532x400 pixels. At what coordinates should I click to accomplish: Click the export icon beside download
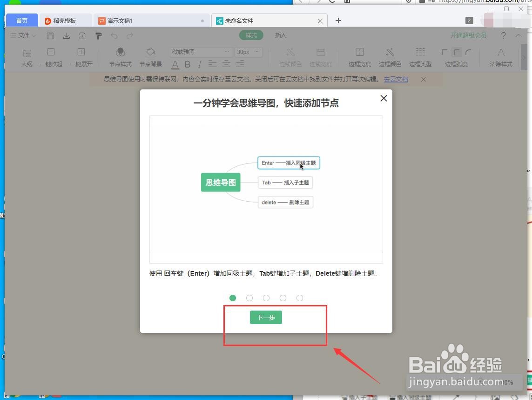pos(82,36)
